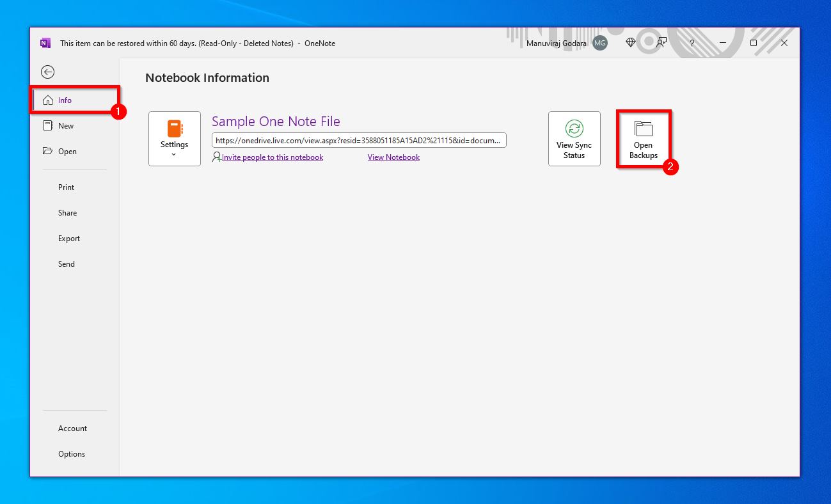Click the diamond premium icon in title bar
The image size is (831, 504).
(631, 43)
